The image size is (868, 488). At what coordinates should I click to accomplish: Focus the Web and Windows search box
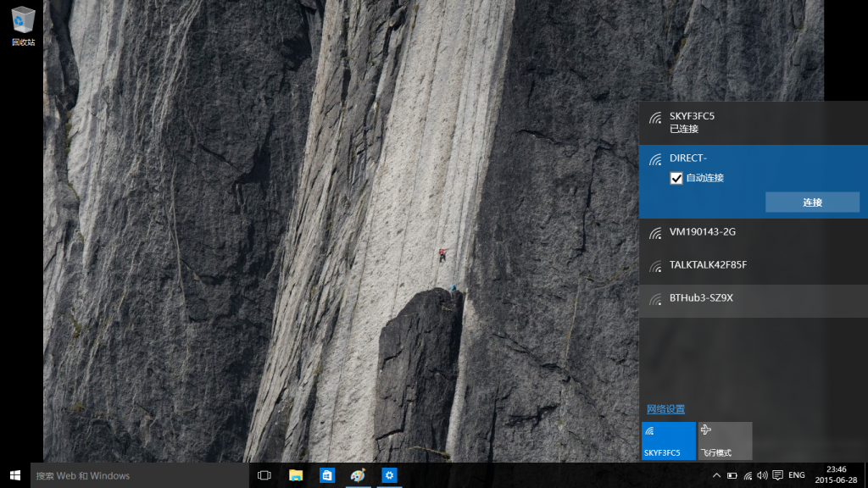[140, 475]
